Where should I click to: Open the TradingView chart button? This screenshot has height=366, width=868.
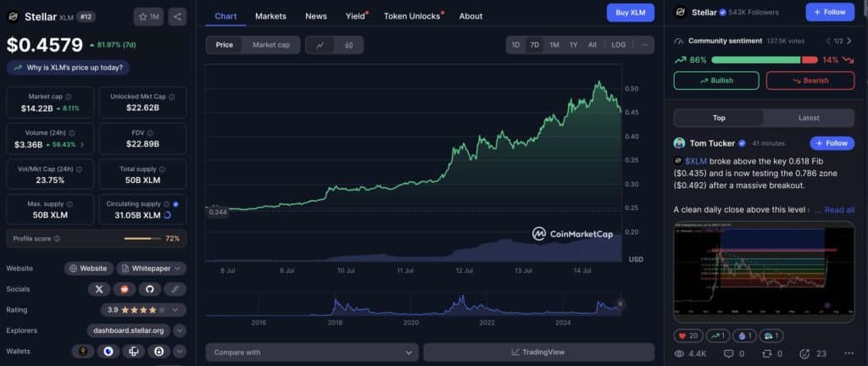[538, 352]
